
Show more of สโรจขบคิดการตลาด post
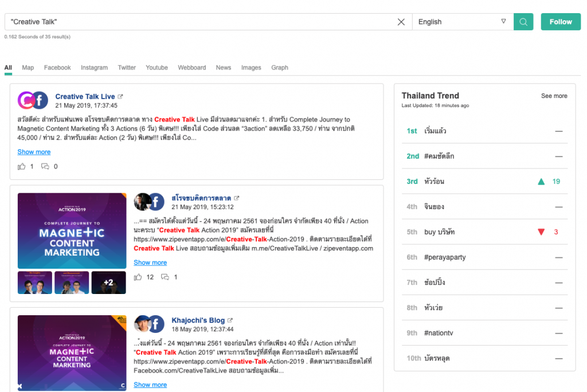(x=151, y=263)
